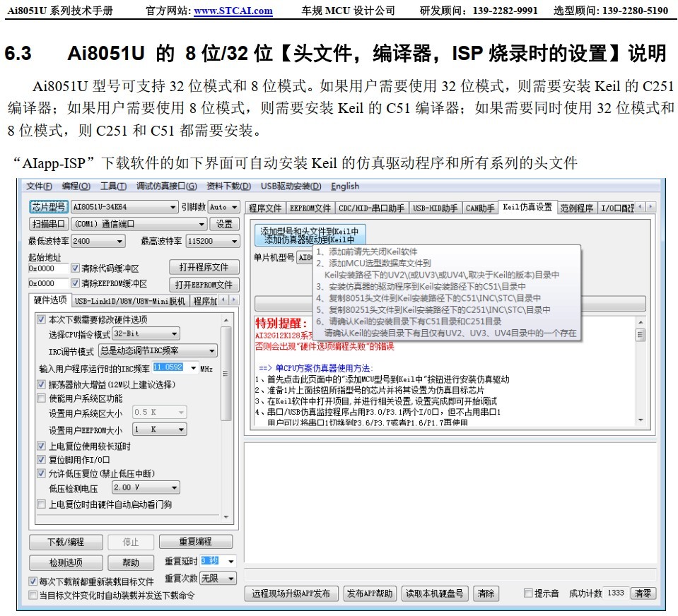Click the 远程现场升级APP发布 button

pos(291,593)
